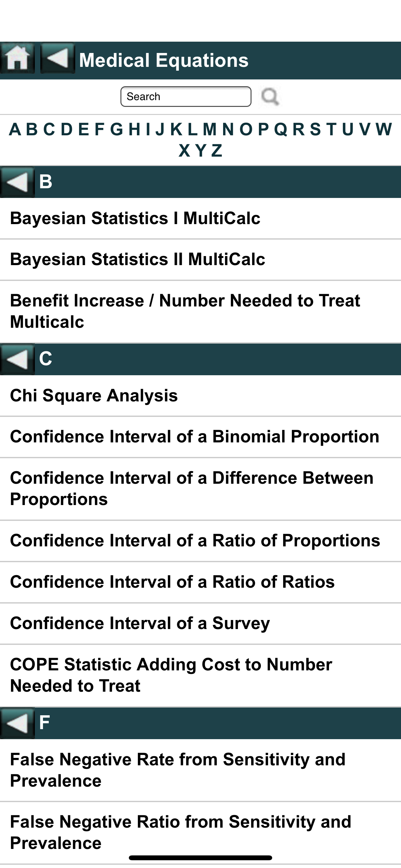
Task: Open Benefit Increase / Number Needed to Treat
Action: tap(185, 311)
